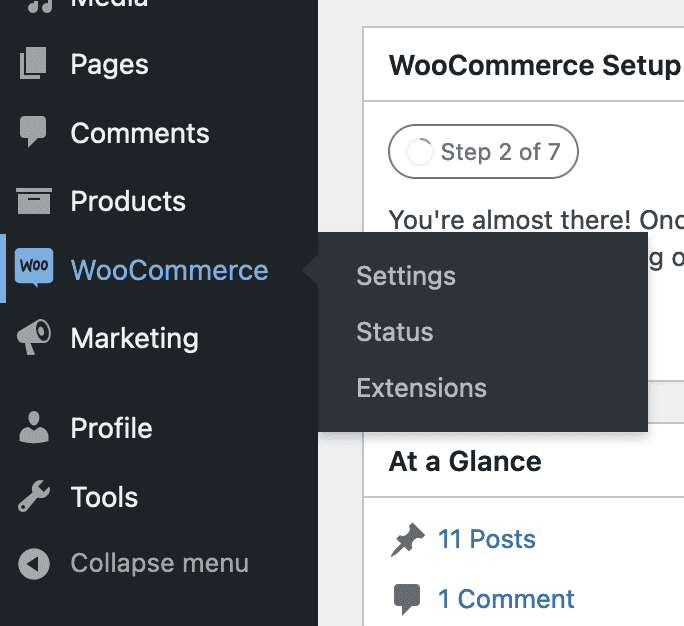Click the 11 Posts link
Viewport: 684px width, 626px height.
tap(486, 540)
